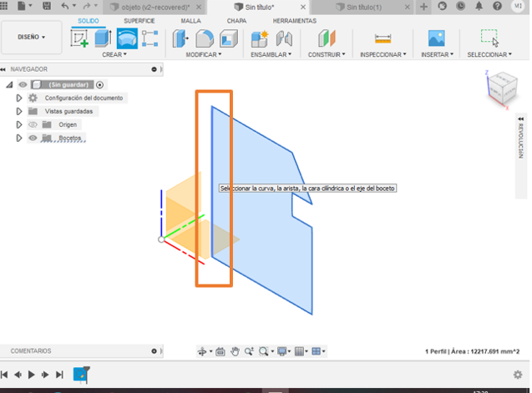This screenshot has height=393, width=532.
Task: Select the Press Pull tool
Action: click(180, 38)
